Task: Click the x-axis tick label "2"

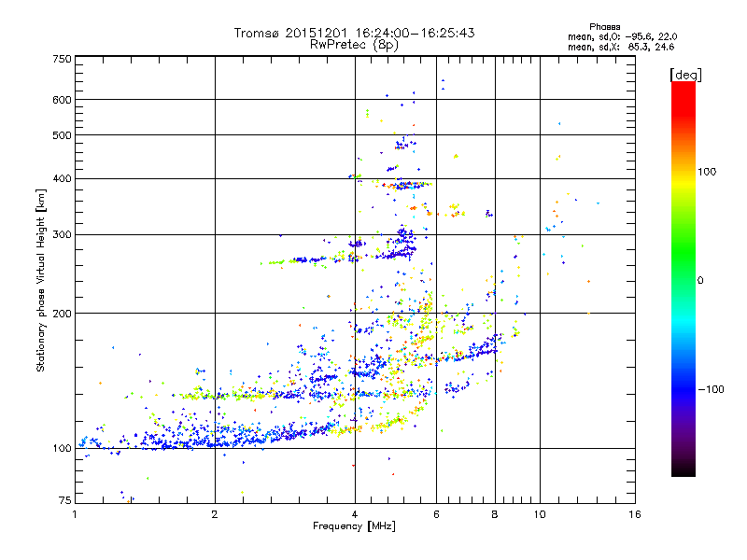Action: (x=215, y=514)
